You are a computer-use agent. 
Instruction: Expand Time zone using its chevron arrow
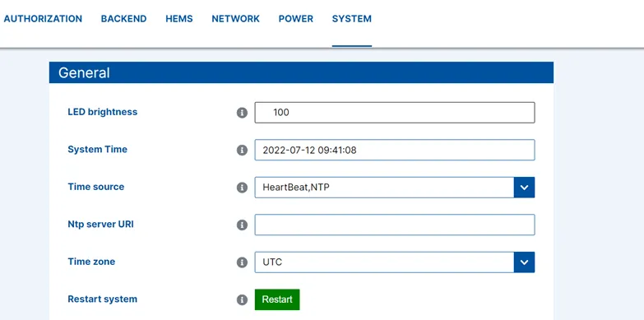(x=524, y=262)
